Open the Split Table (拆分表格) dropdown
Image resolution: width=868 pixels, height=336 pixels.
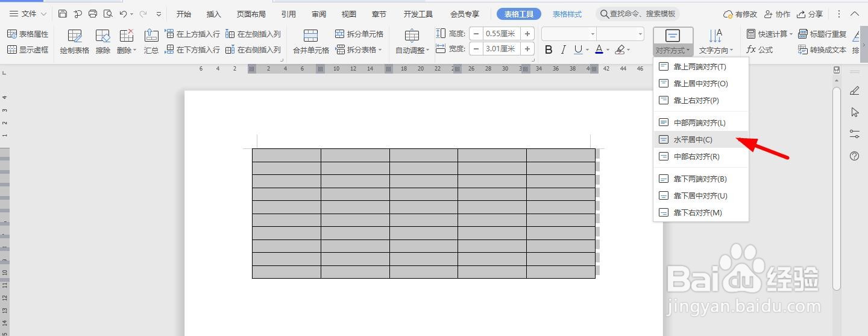[359, 50]
